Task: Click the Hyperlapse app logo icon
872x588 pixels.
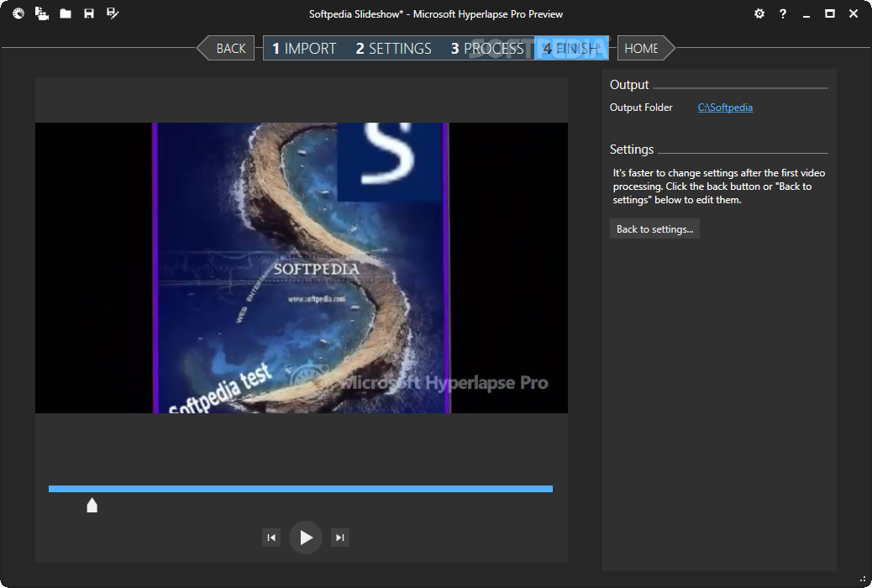Action: click(18, 13)
